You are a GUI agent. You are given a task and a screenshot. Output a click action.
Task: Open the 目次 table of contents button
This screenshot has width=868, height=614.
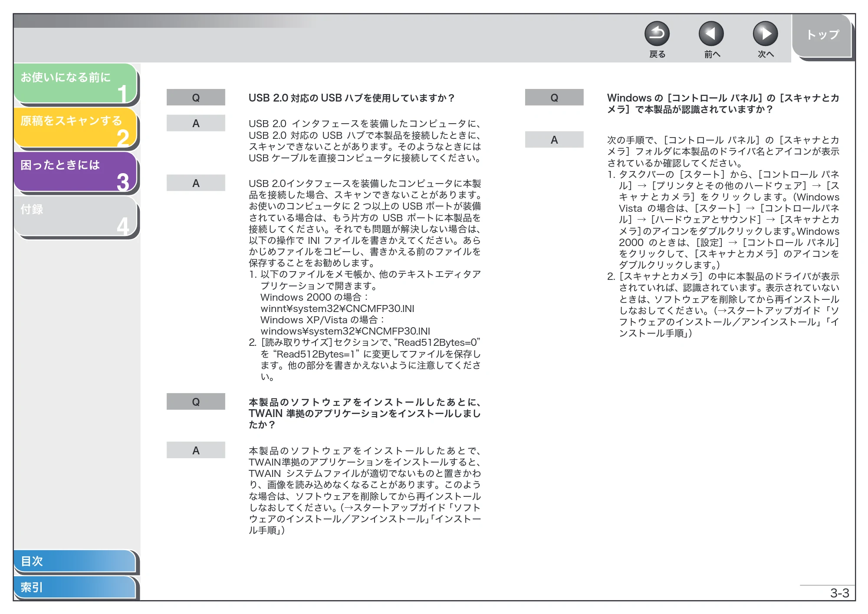coord(75,561)
